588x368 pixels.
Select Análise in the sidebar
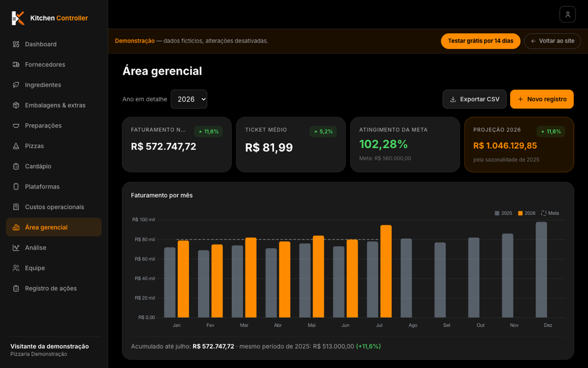[x=53, y=248]
